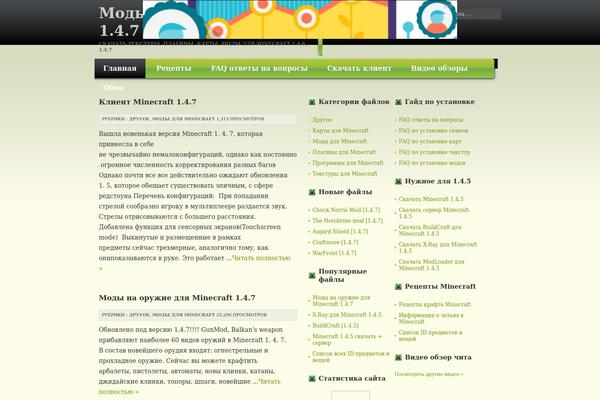Click Читать полностью link of Клиент Minecraft post

[x=261, y=258]
